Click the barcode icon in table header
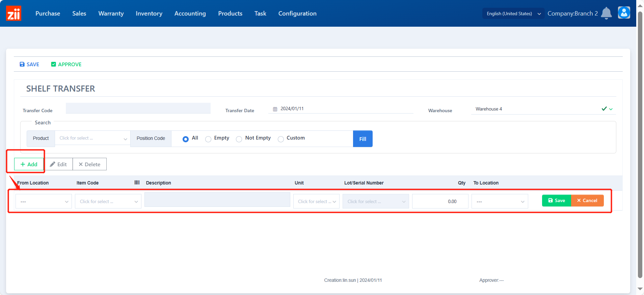The height and width of the screenshot is (295, 644). [137, 182]
